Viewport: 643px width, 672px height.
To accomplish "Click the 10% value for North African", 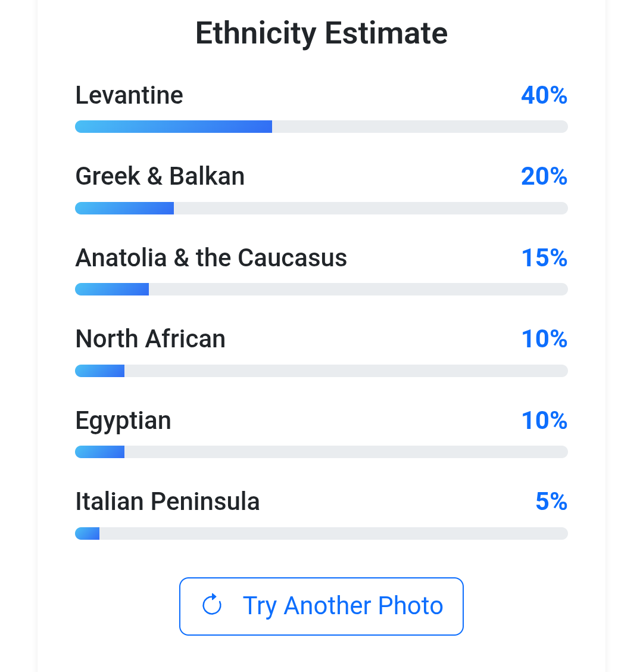I will [544, 339].
